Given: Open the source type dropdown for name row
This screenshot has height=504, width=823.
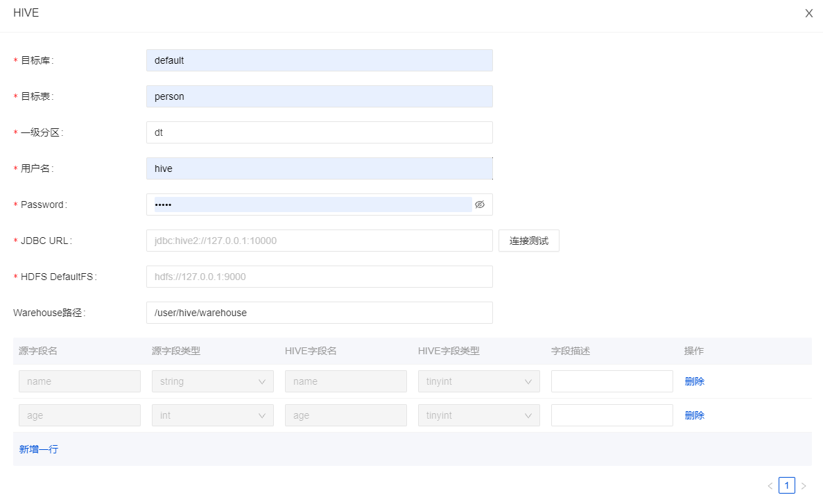Looking at the screenshot, I should (x=212, y=381).
